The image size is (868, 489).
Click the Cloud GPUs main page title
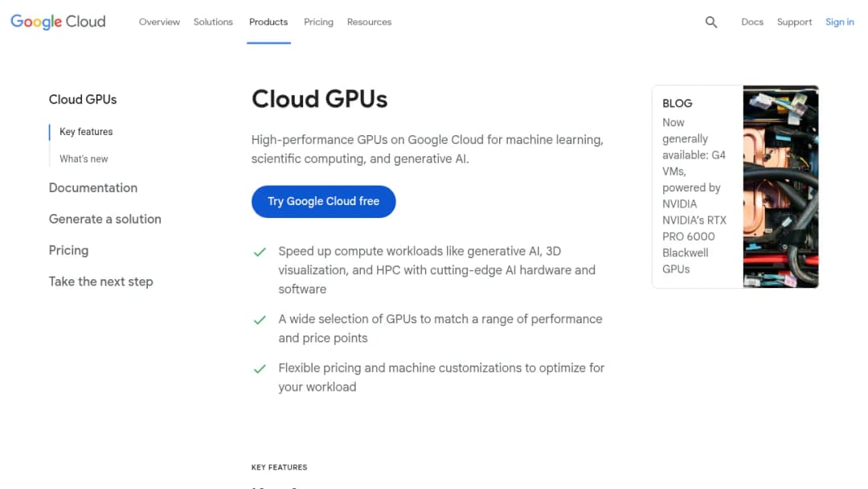point(319,99)
